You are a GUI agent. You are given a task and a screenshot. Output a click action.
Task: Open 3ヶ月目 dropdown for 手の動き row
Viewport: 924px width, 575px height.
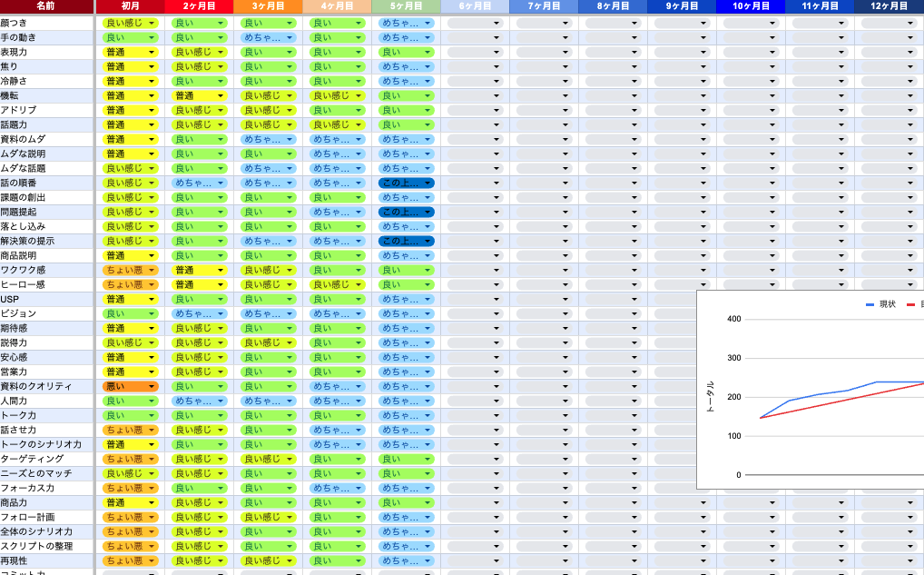(x=290, y=37)
